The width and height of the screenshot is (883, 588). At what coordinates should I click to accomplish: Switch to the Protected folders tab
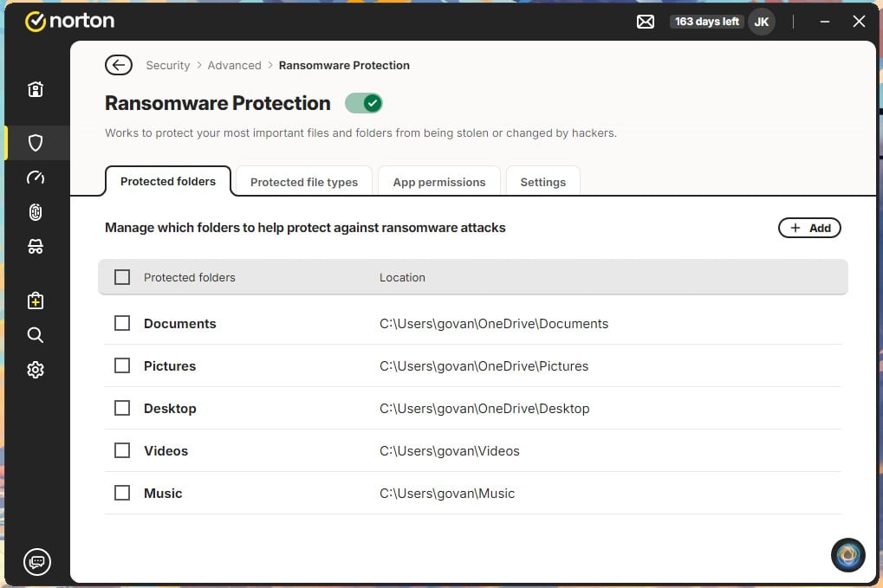[x=168, y=181]
